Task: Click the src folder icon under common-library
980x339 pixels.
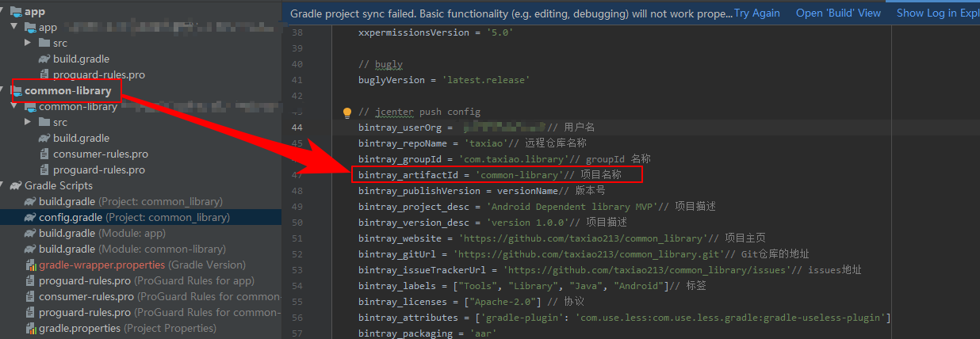Action: [45, 122]
